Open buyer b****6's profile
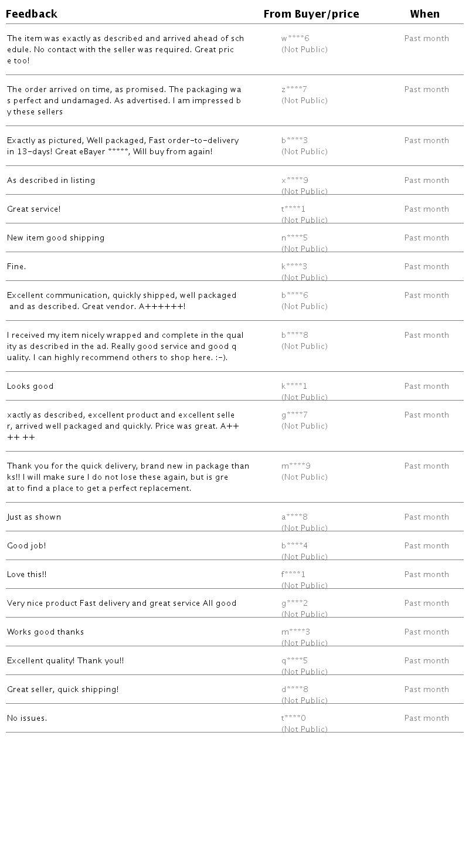 [294, 296]
